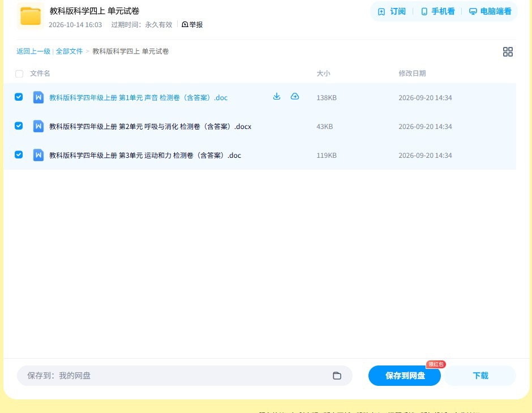
Task: Go back with 返回上一级 link
Action: point(33,51)
